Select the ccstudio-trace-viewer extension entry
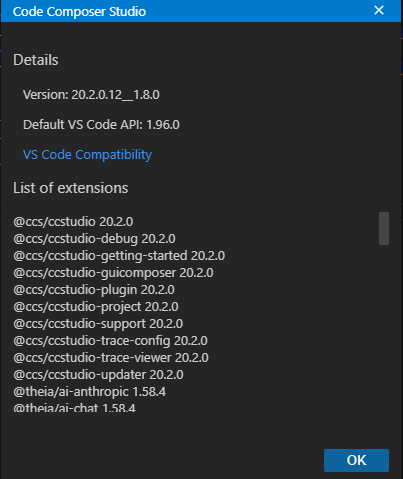The height and width of the screenshot is (479, 403). pyautogui.click(x=111, y=358)
